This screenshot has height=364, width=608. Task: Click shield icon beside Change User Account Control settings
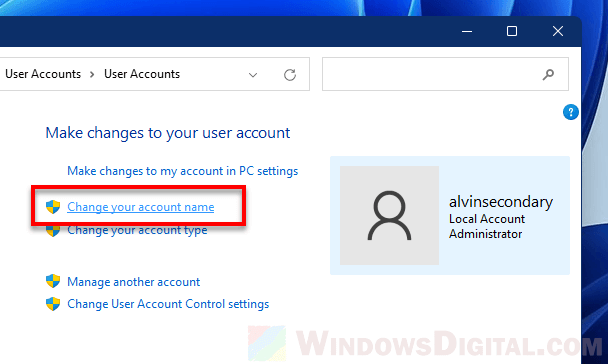pos(53,304)
